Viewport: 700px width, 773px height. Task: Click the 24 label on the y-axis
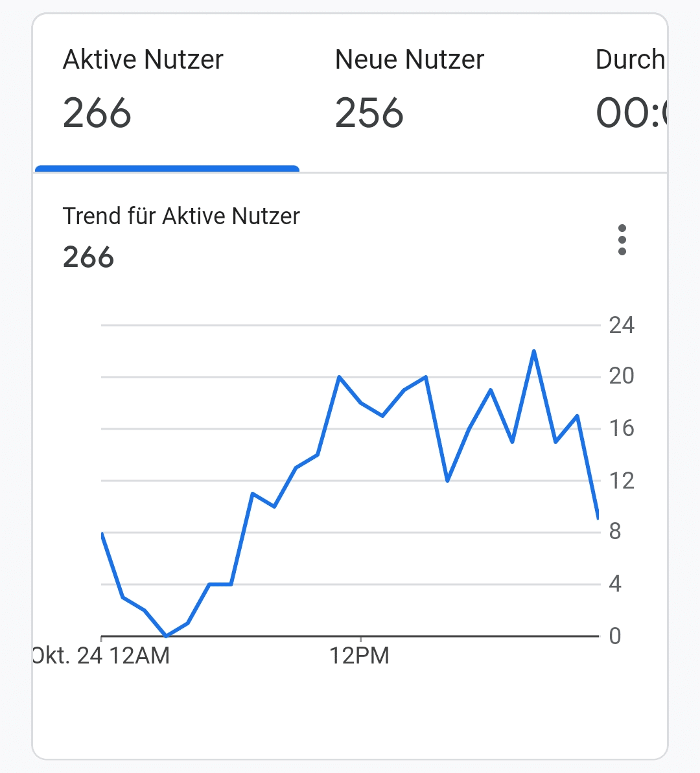coord(621,325)
